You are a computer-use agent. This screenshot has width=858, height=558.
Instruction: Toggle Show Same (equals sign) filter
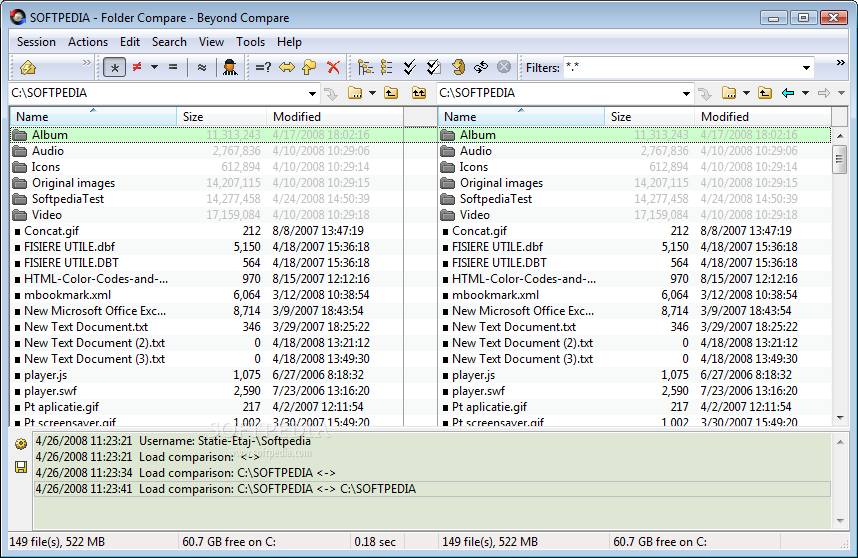173,67
